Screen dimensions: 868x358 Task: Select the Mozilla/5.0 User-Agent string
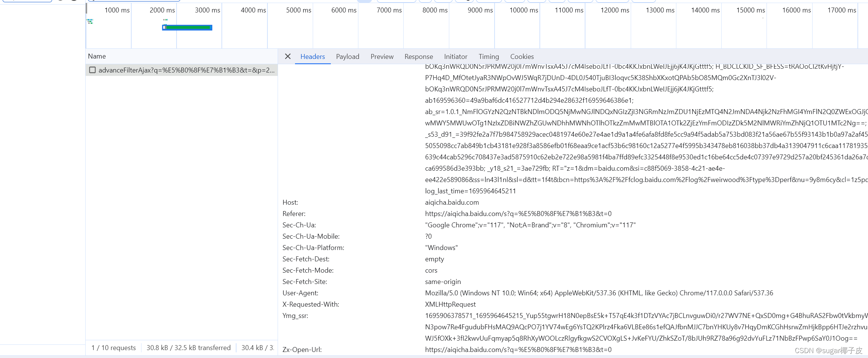(x=599, y=293)
